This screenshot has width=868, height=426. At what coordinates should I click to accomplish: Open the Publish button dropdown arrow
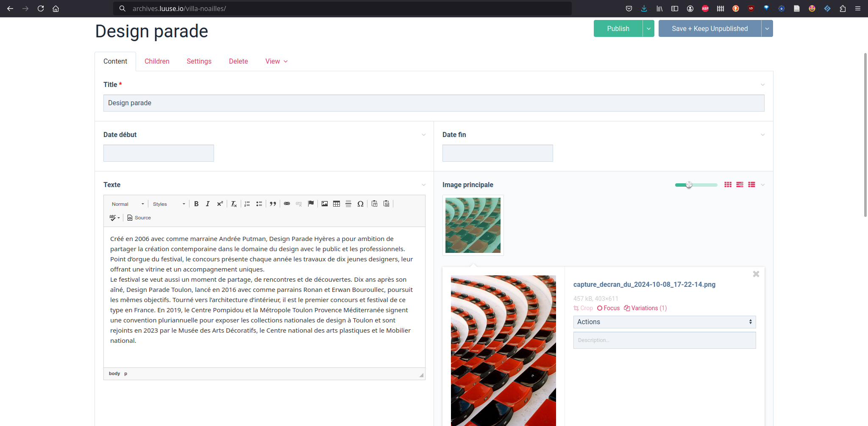point(648,28)
